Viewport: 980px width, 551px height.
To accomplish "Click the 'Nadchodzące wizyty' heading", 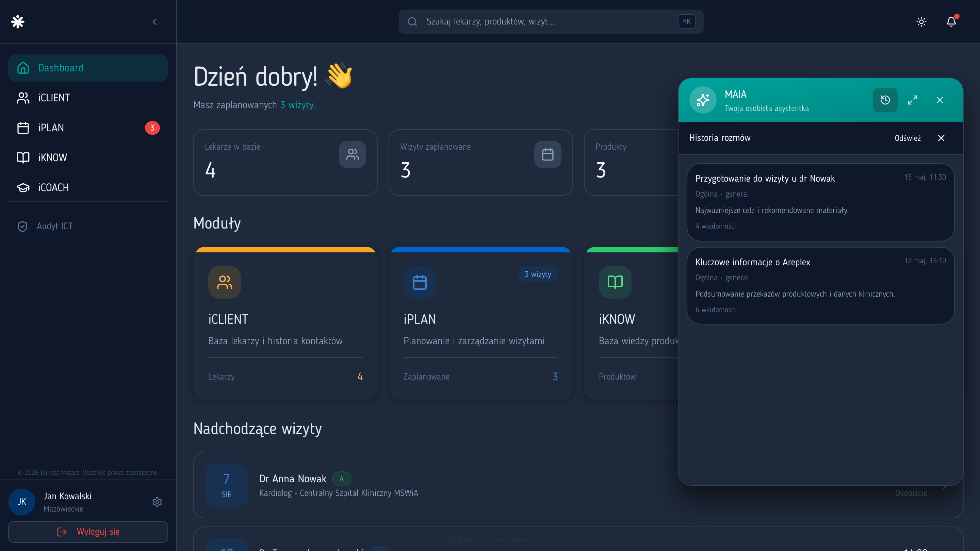I will (258, 429).
